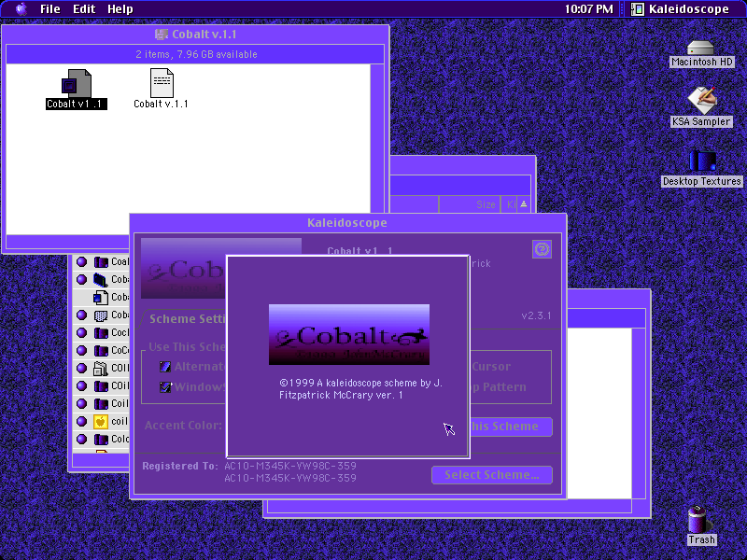Click the vertical scrollbar of Cobalt v.1.1 window
The height and width of the screenshot is (560, 747).
(377, 148)
